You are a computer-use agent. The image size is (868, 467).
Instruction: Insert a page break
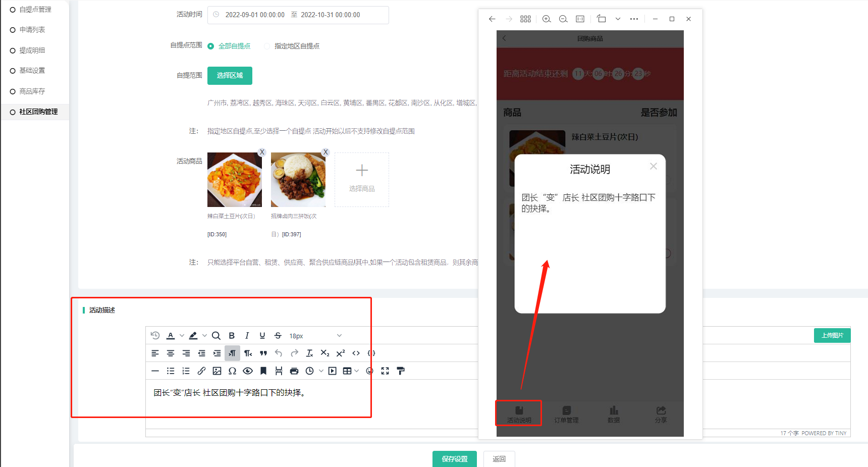click(x=279, y=371)
